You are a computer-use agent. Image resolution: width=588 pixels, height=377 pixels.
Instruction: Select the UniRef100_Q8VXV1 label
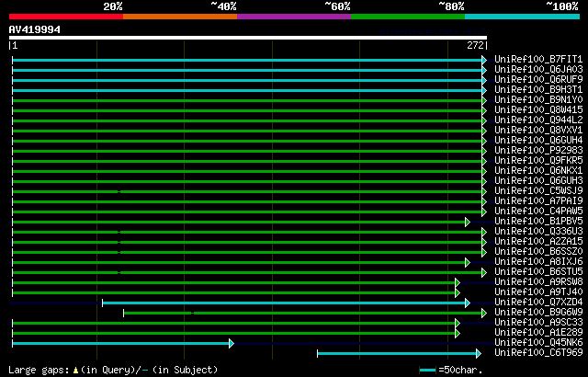pos(538,131)
